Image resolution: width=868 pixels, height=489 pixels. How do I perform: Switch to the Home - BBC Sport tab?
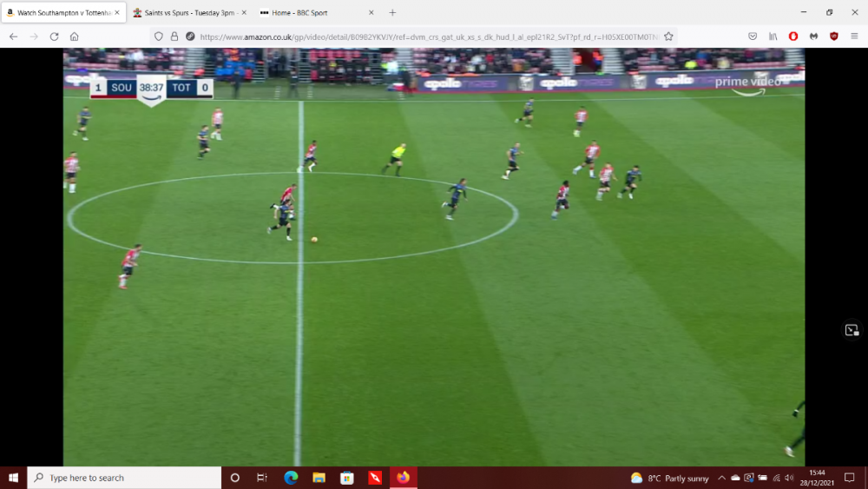coord(311,13)
